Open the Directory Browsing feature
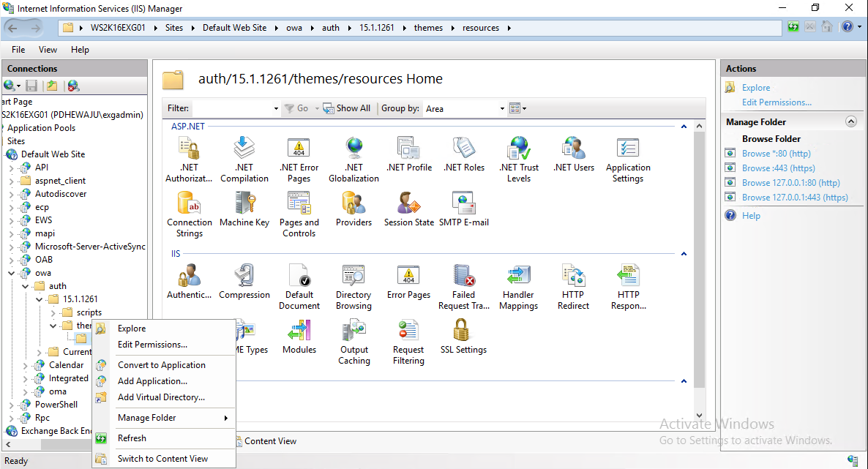This screenshot has width=868, height=469. point(353,287)
